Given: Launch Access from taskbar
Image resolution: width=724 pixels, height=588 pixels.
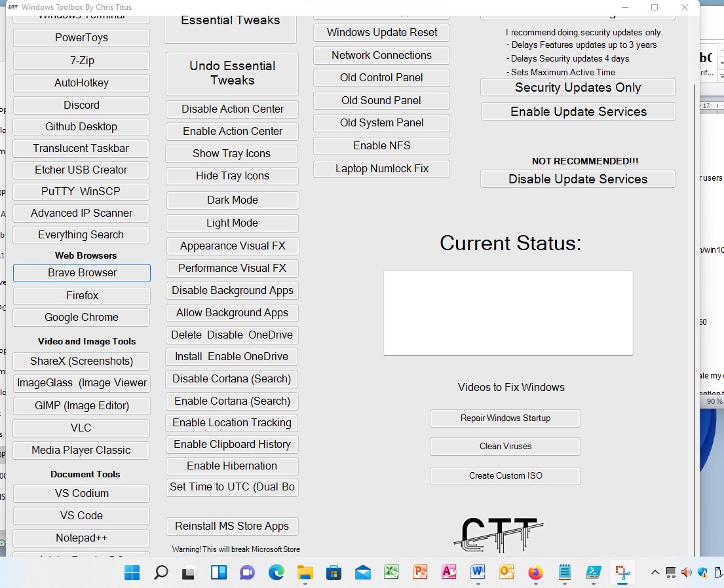Looking at the screenshot, I should pyautogui.click(x=449, y=573).
